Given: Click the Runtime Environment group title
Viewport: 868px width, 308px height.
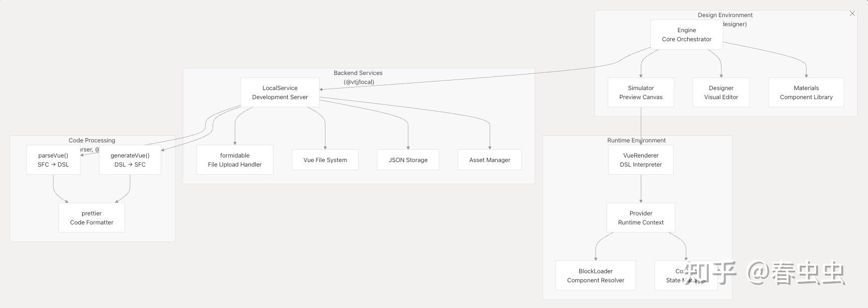Looking at the screenshot, I should 636,140.
